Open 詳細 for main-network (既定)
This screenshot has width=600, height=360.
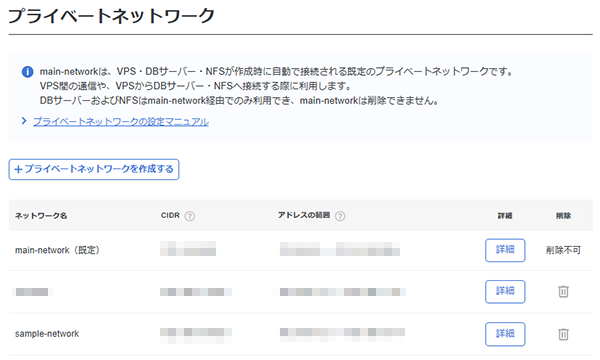point(505,250)
